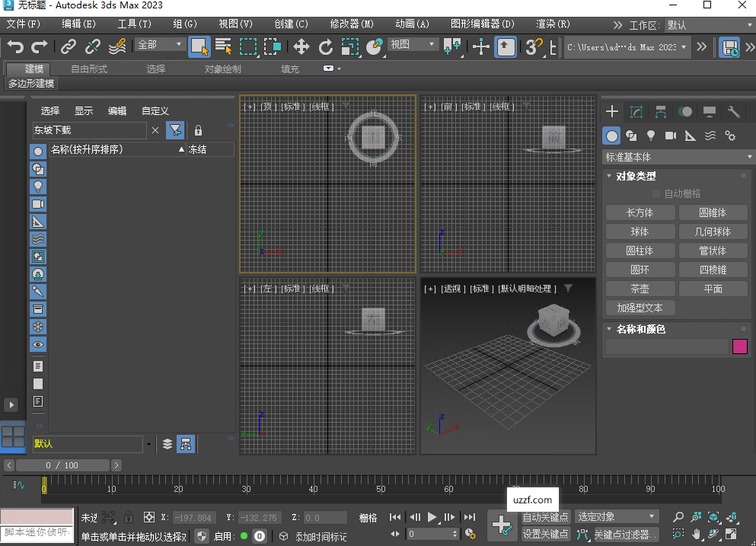Open the 选定对象 dropdown near bottom
The image size is (756, 546).
(616, 516)
